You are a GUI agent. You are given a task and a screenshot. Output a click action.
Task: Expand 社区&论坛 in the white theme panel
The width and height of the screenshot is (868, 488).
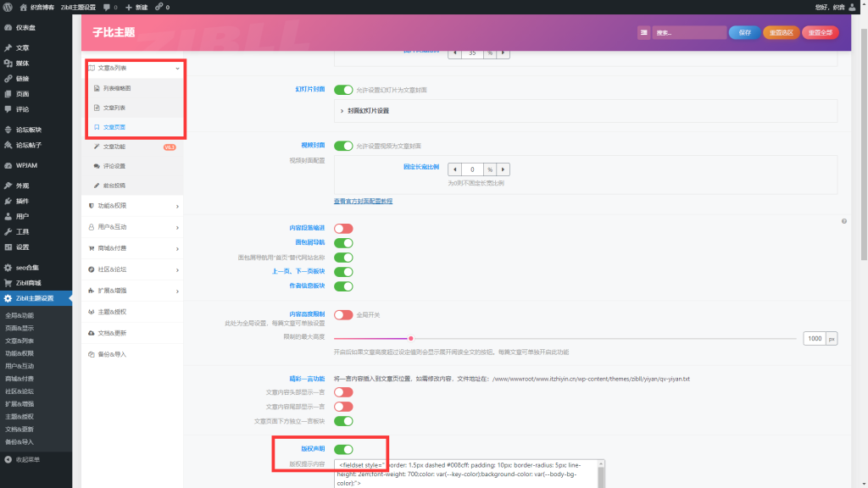pos(133,269)
